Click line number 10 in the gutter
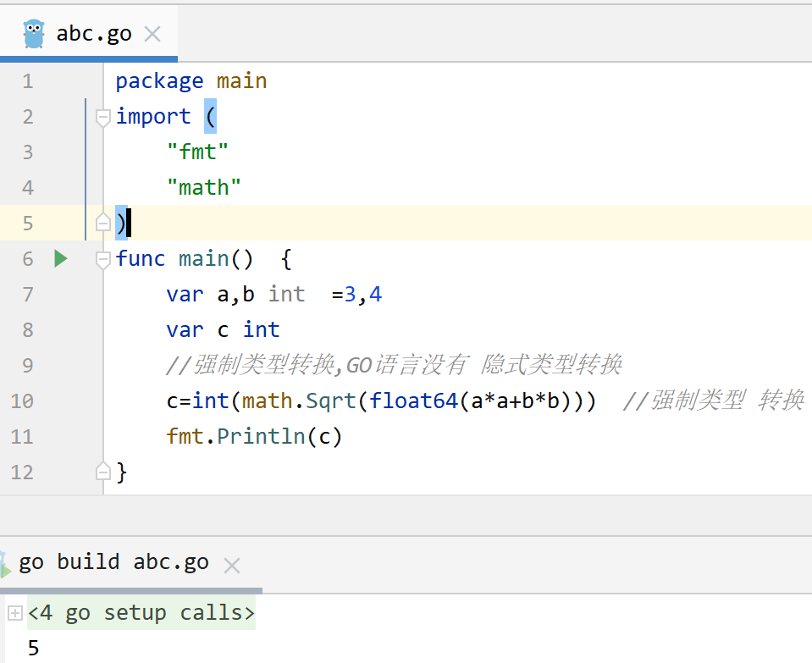 click(22, 401)
